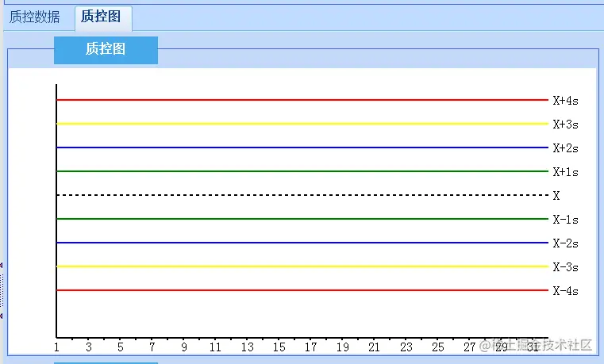Click the X-3s line label
604x364 pixels.
click(x=565, y=267)
